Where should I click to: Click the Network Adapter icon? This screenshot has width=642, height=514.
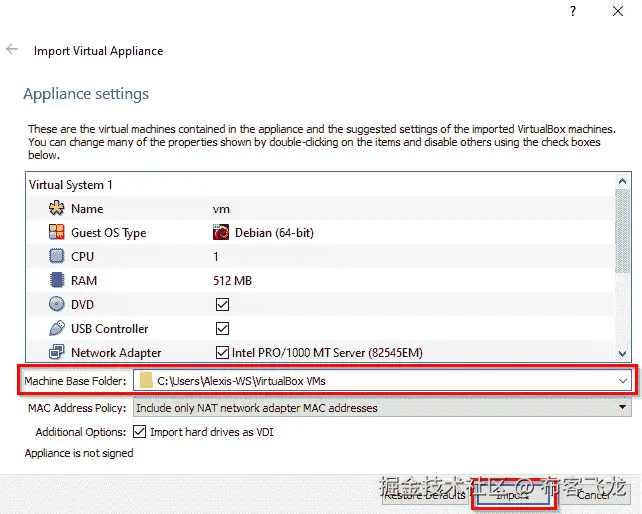57,352
